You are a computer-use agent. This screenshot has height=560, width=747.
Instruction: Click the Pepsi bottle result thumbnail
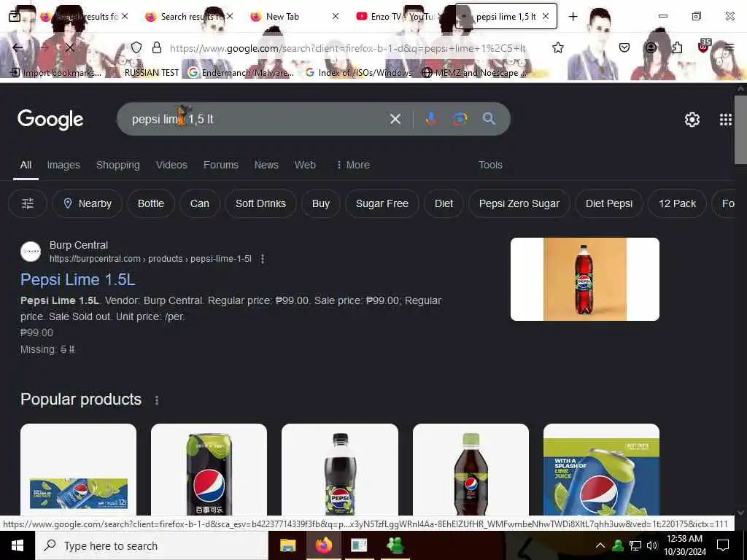pyautogui.click(x=584, y=279)
